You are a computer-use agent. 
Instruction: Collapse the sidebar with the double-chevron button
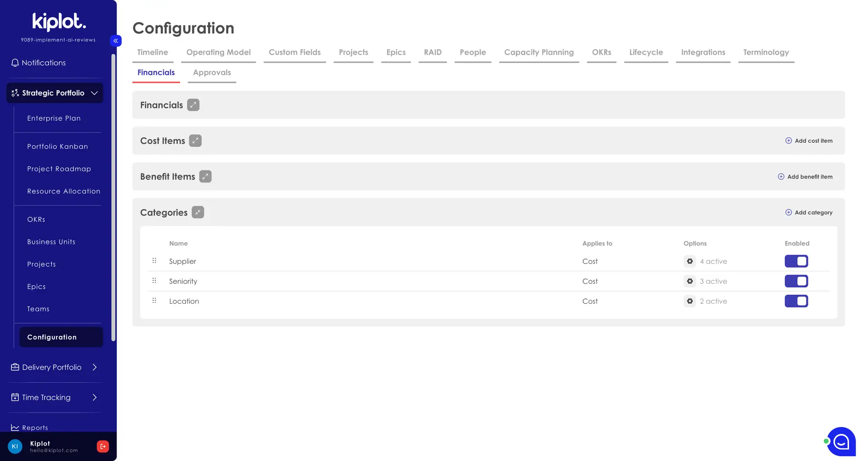[116, 41]
